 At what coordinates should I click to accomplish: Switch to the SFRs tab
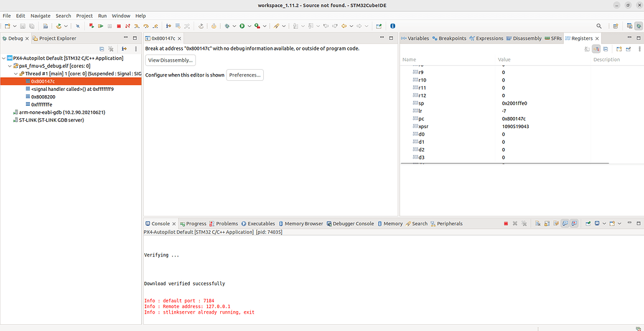(x=553, y=38)
